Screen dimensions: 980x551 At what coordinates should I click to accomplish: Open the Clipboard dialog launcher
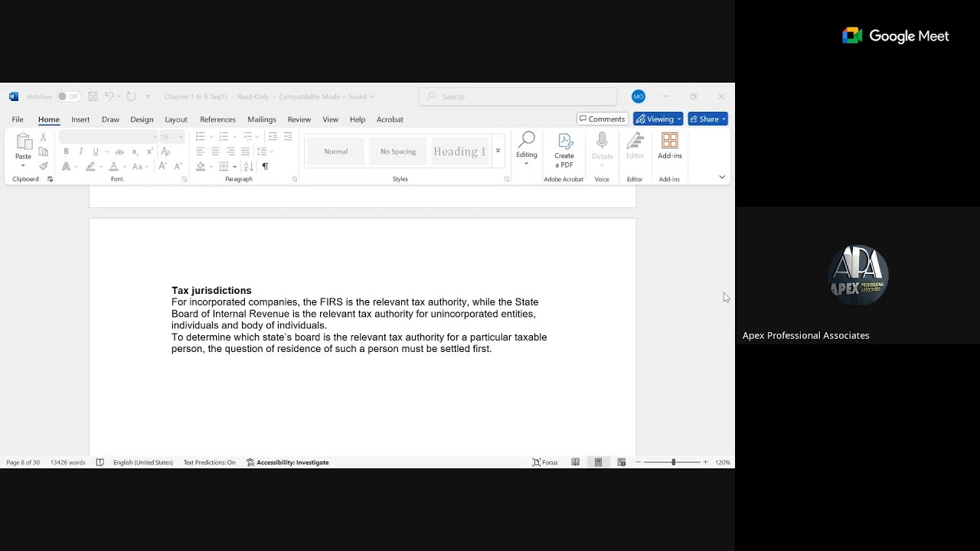[x=50, y=179]
